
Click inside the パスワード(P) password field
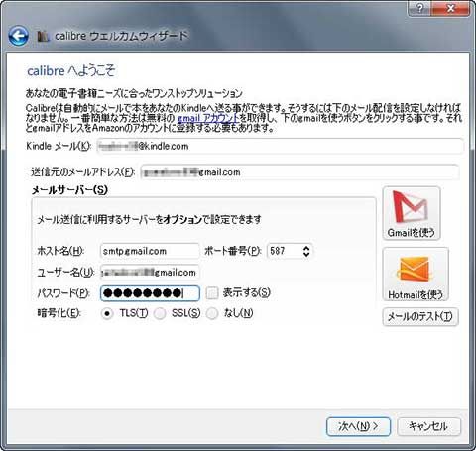pyautogui.click(x=150, y=293)
